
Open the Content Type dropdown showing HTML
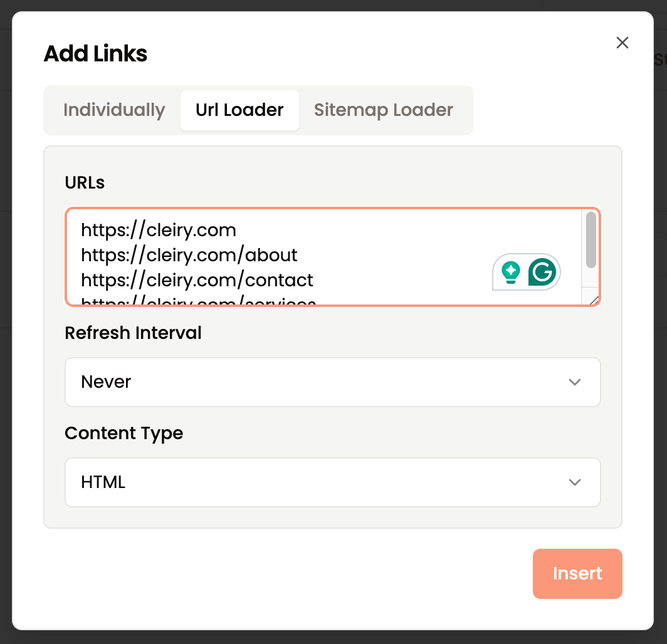click(333, 482)
